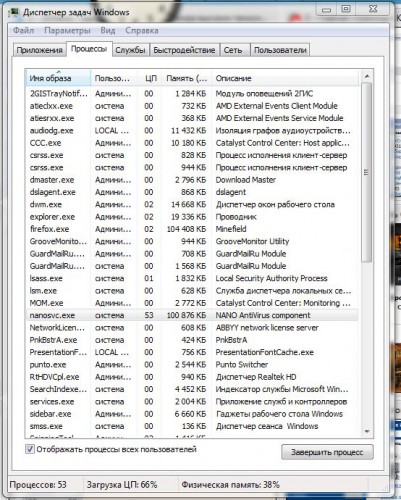Viewport: 401px width, 500px height.
Task: Open the Справка menu
Action: 142,31
